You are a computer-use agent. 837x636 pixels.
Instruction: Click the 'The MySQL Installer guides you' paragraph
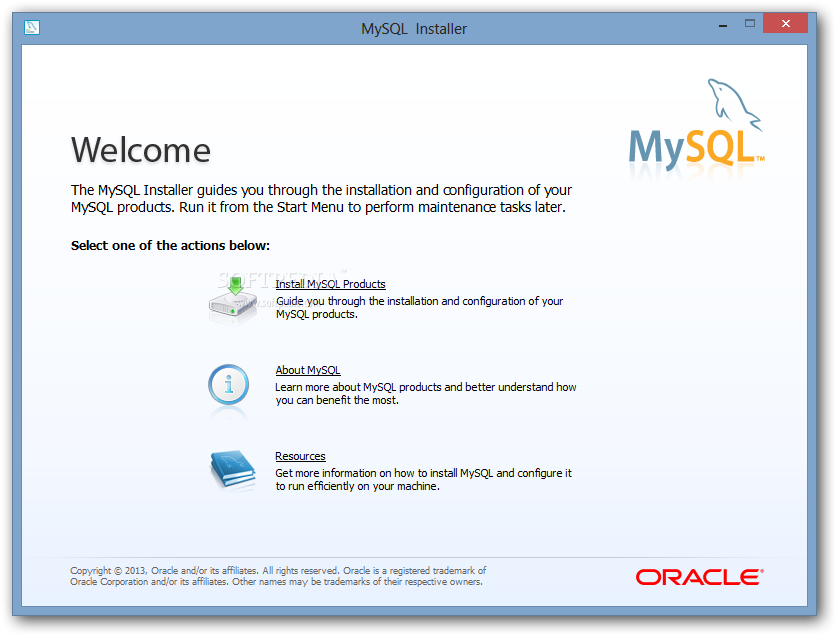tap(321, 199)
